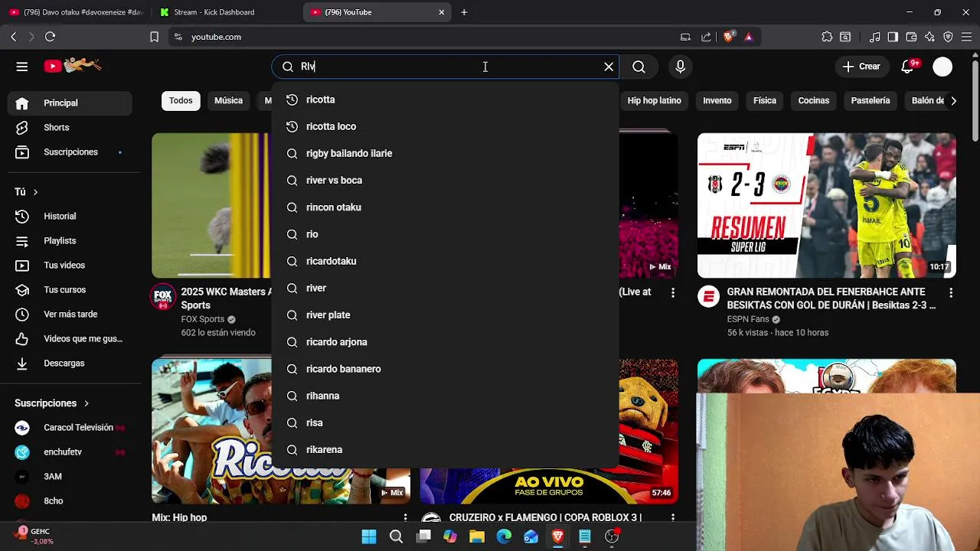Image resolution: width=980 pixels, height=551 pixels.
Task: Open Suscripciones in the sidebar
Action: 70,152
